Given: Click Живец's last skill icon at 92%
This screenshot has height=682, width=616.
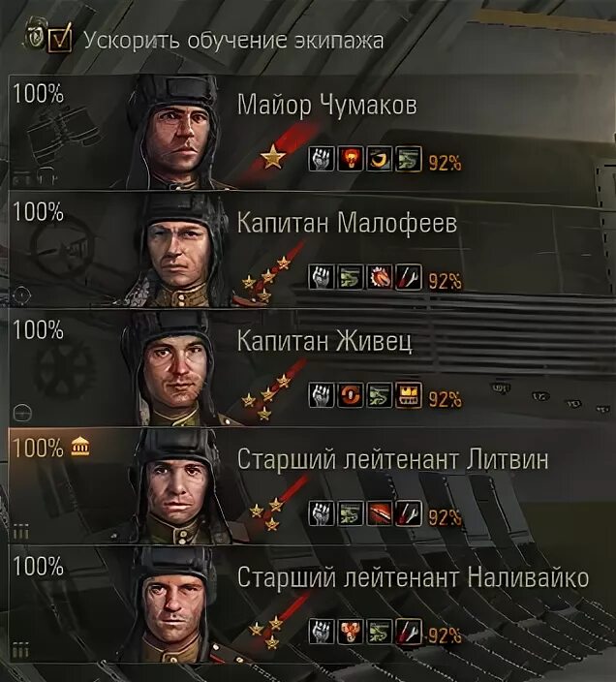Looking at the screenshot, I should pos(409,395).
